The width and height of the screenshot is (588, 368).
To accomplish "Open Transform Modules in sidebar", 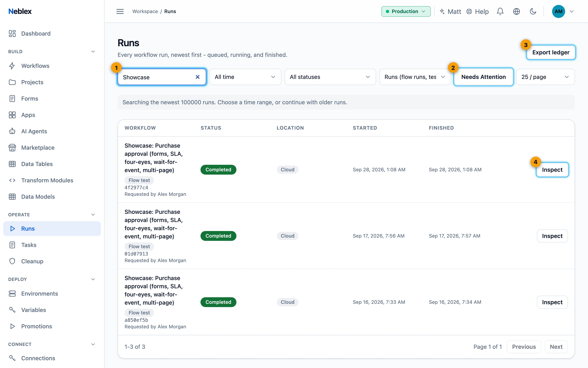I will [x=52, y=180].
